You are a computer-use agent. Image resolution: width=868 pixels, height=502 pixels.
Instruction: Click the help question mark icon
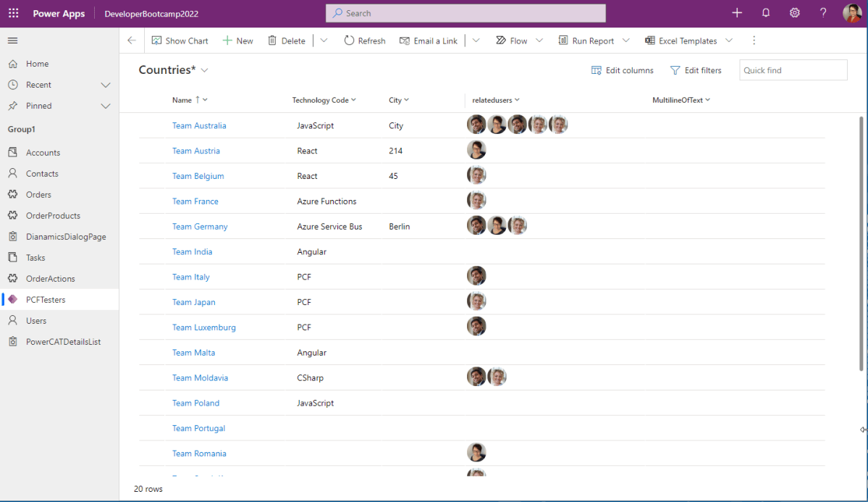tap(823, 13)
